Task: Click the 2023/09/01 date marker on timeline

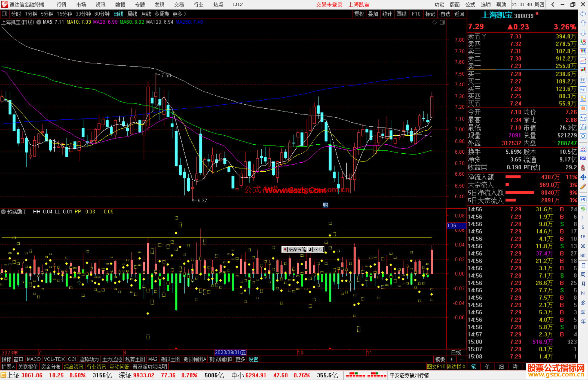Action: click(x=230, y=352)
